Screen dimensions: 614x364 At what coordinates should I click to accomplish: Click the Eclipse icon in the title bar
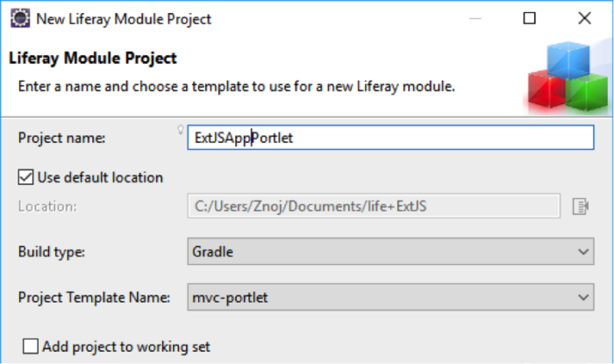click(x=20, y=18)
